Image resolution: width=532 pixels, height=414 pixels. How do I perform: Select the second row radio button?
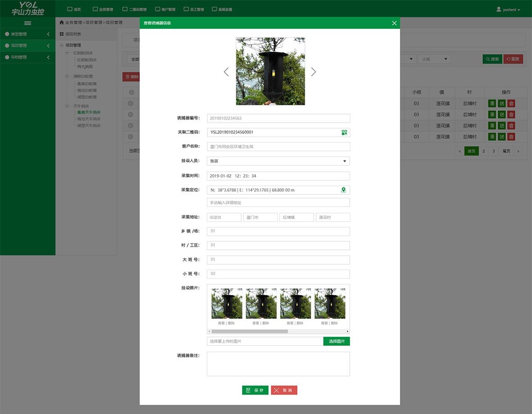(131, 115)
